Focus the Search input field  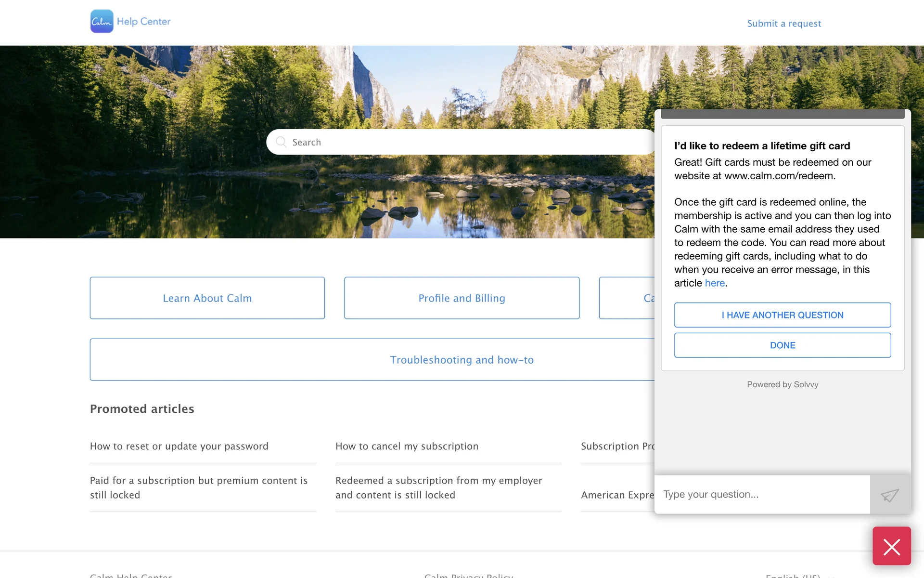(x=462, y=142)
